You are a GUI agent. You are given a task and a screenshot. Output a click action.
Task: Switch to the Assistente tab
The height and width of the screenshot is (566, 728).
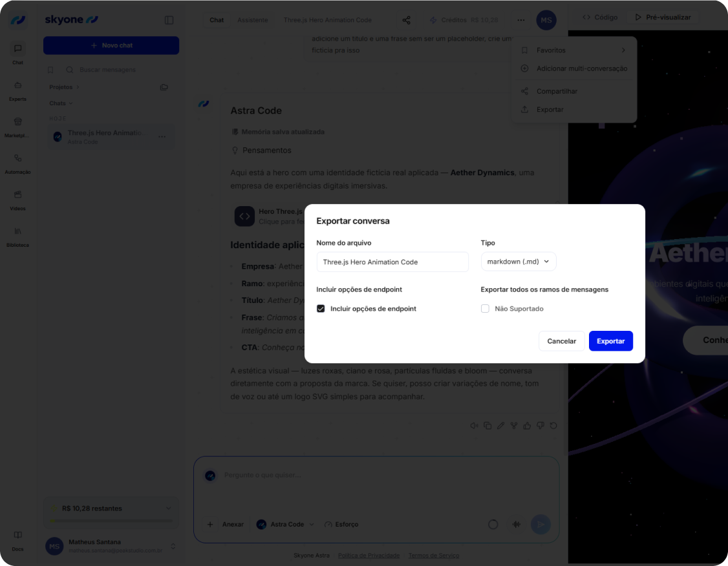click(x=253, y=20)
